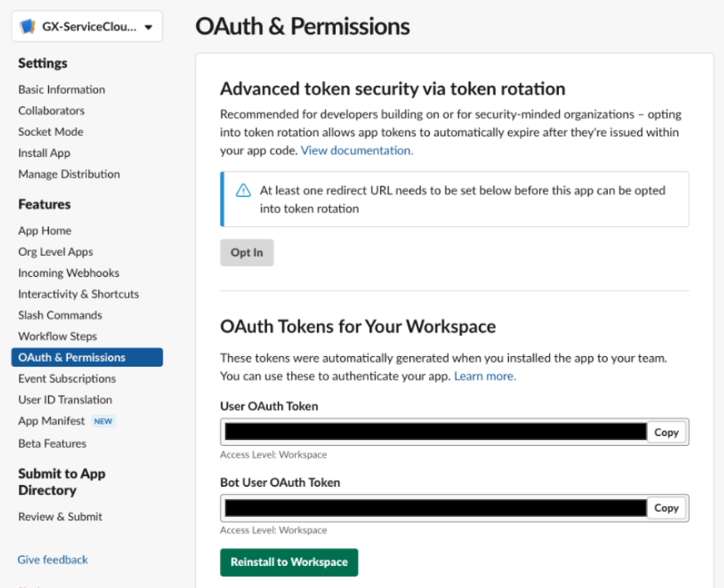This screenshot has width=724, height=588.
Task: Open the View documentation link
Action: tap(357, 150)
